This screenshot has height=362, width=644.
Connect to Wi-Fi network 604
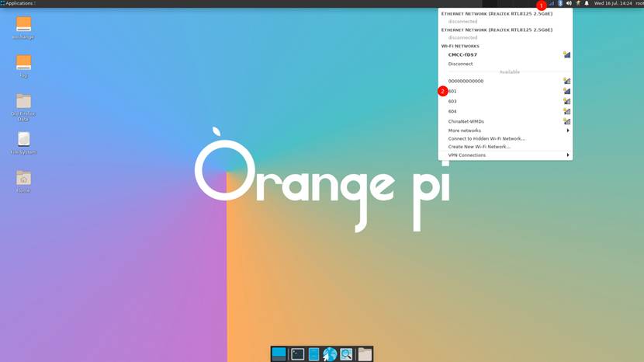[505, 112]
